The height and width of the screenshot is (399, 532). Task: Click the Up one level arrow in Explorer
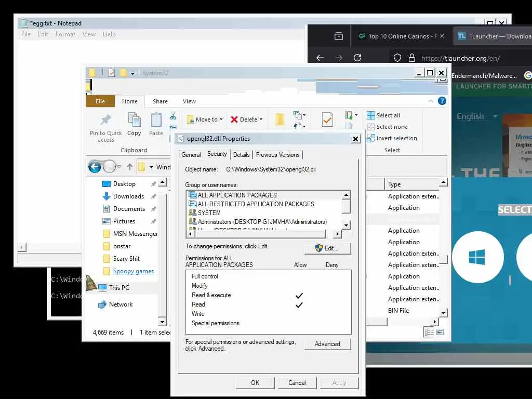tap(129, 167)
